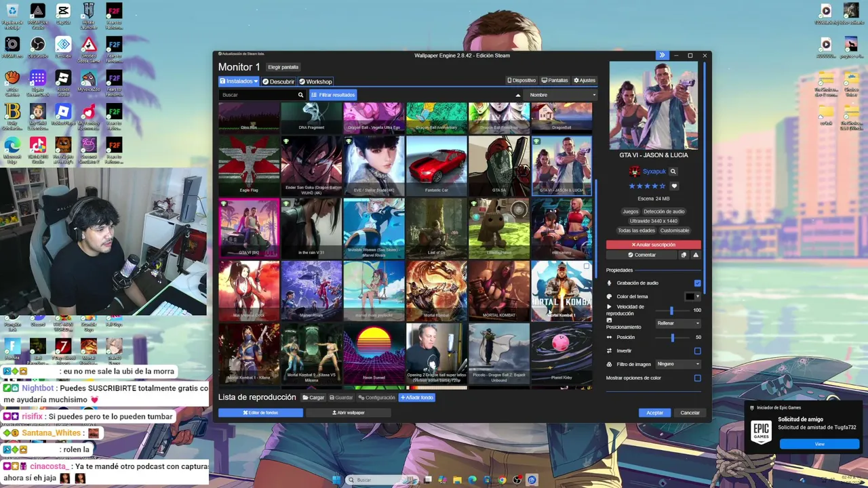Open Task View on taskbar
Viewport: 868px width, 488px height.
[427, 480]
